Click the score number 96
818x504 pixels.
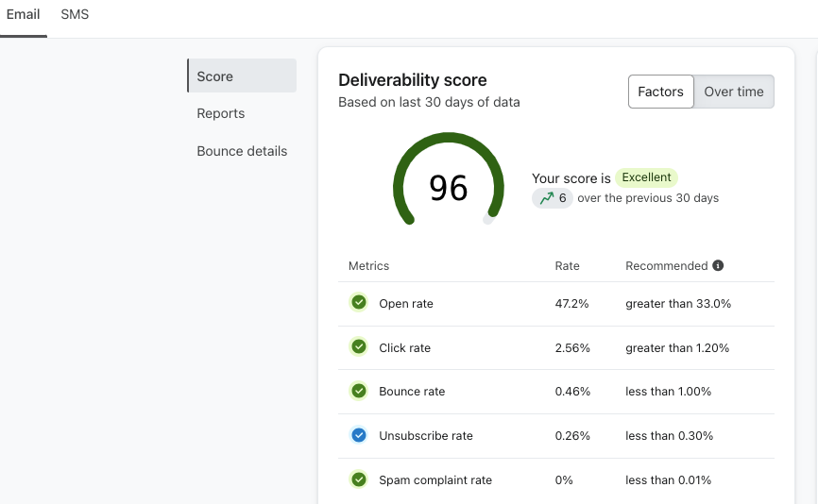point(449,188)
